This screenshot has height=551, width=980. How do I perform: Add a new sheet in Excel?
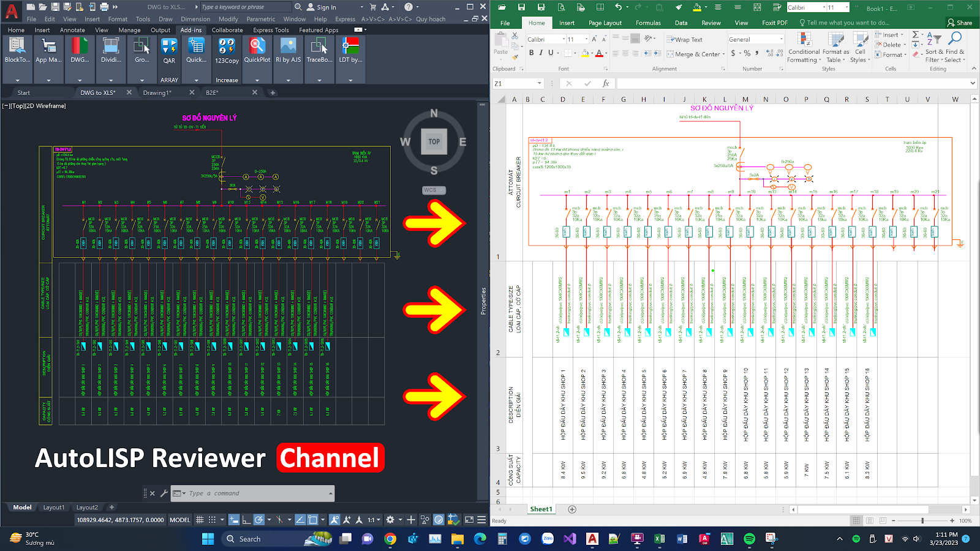click(x=572, y=509)
